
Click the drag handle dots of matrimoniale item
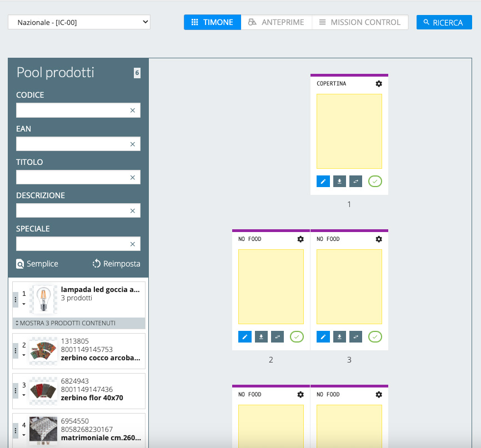(x=16, y=431)
